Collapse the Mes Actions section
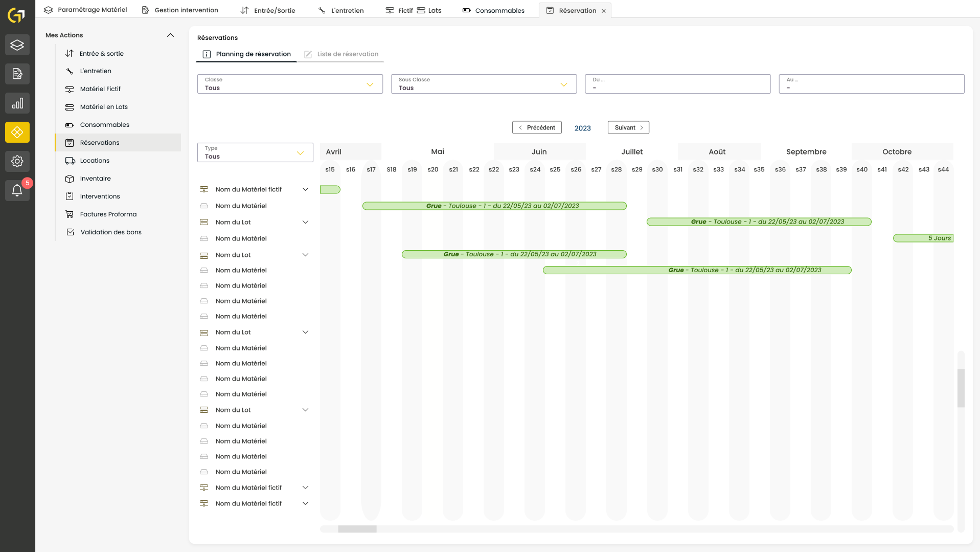 170,35
